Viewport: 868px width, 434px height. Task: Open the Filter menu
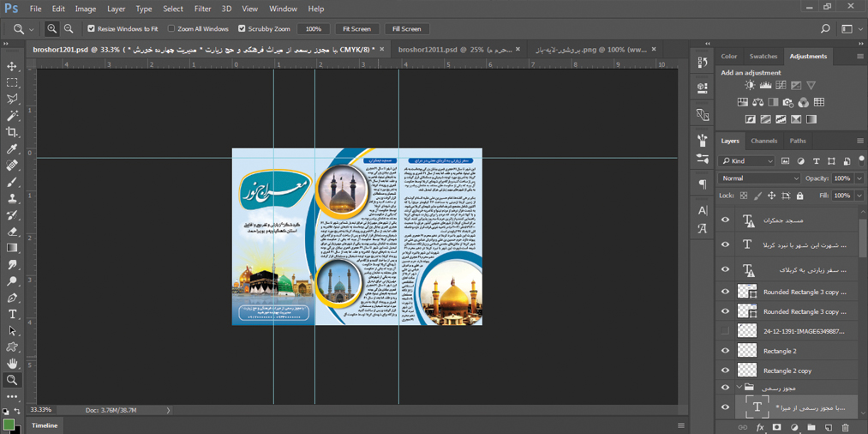(202, 9)
